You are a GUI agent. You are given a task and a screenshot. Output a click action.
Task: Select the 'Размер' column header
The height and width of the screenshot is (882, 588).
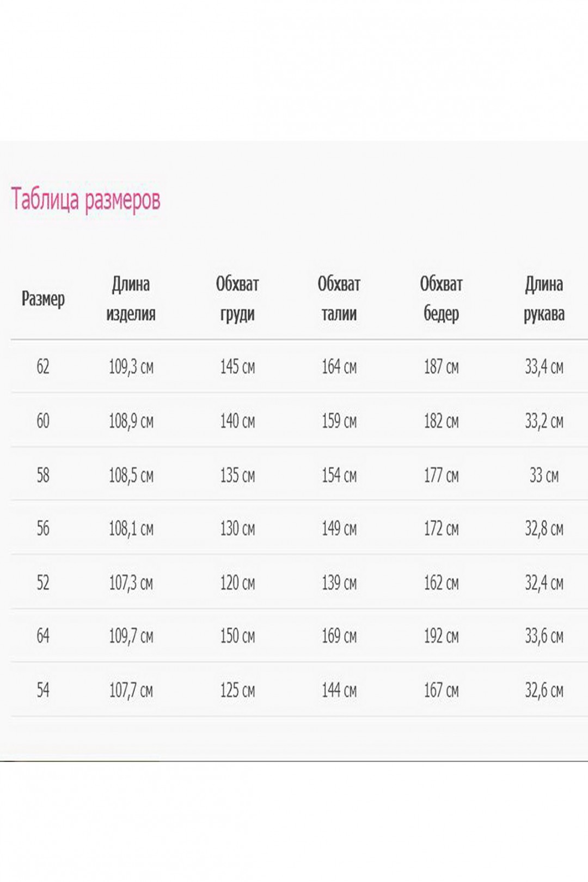coord(43,299)
